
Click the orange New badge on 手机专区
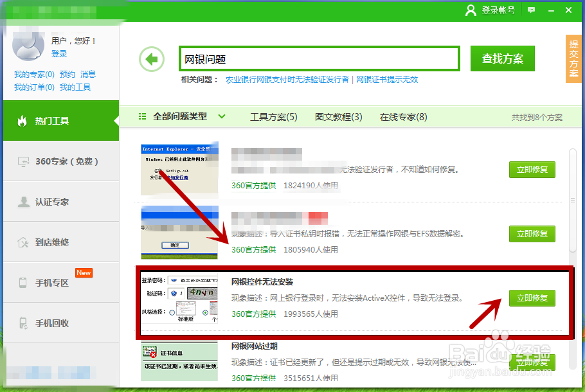click(x=84, y=272)
